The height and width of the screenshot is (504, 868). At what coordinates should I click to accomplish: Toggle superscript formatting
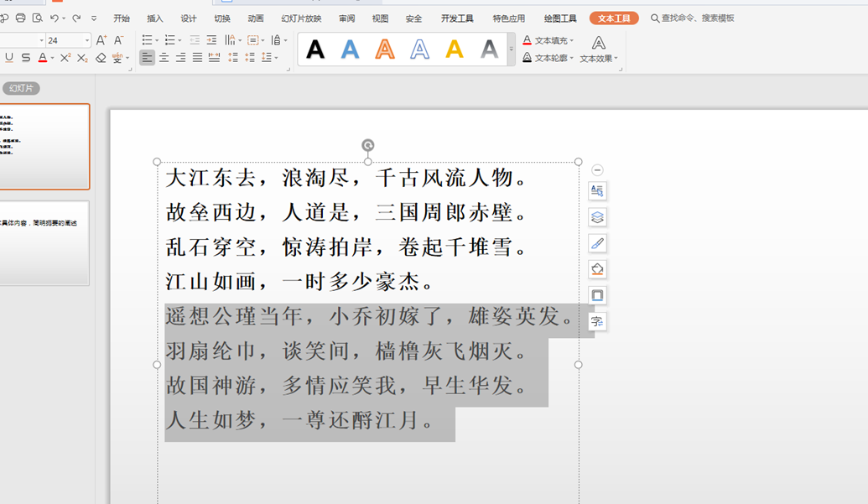pos(65,58)
